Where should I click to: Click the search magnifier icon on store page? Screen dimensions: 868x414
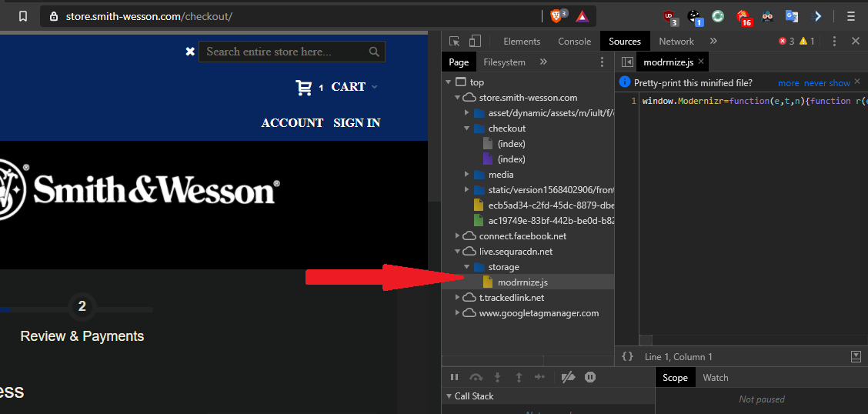[374, 52]
